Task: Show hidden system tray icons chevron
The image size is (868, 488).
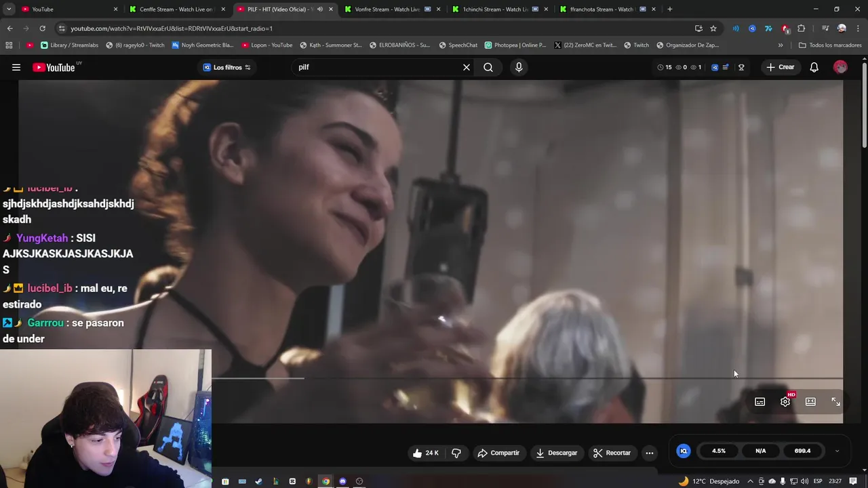Action: click(x=751, y=481)
